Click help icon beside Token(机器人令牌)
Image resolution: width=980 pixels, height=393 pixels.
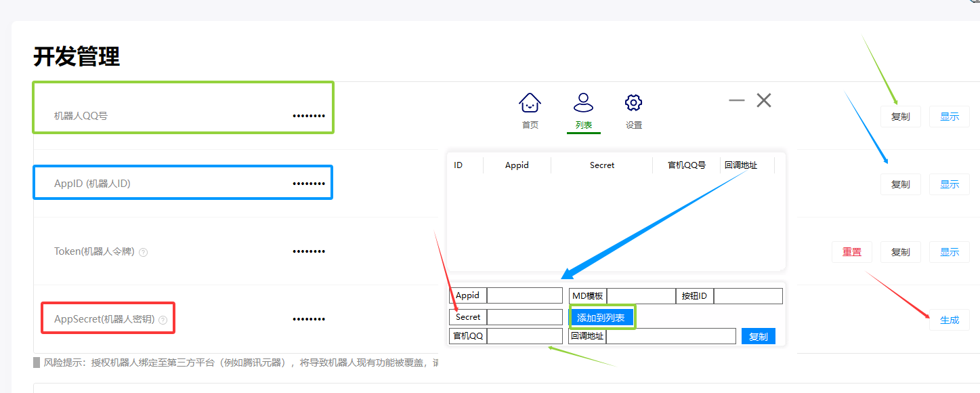click(x=143, y=252)
